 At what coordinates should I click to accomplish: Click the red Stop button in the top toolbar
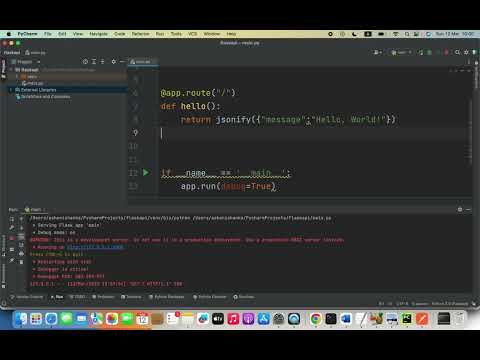coord(446,52)
